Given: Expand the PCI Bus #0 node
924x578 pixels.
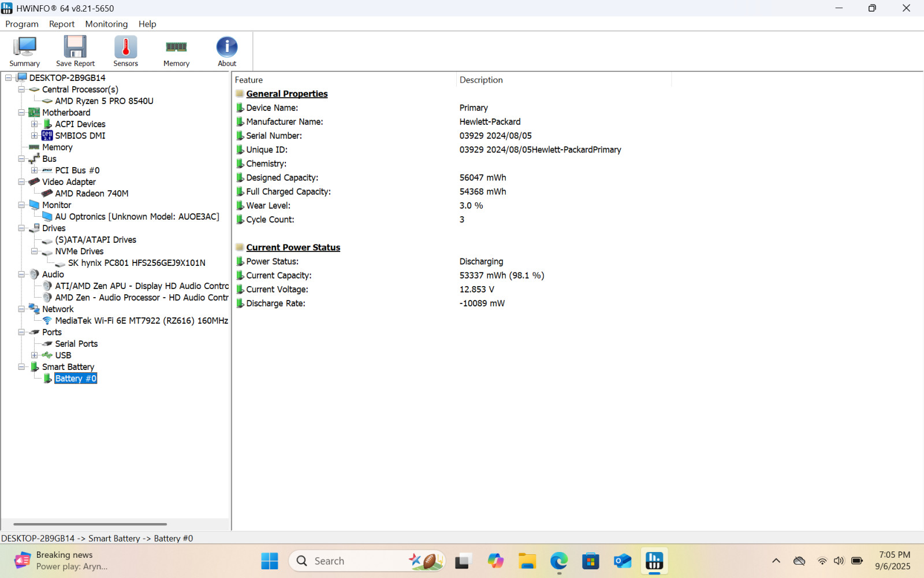Looking at the screenshot, I should [35, 170].
